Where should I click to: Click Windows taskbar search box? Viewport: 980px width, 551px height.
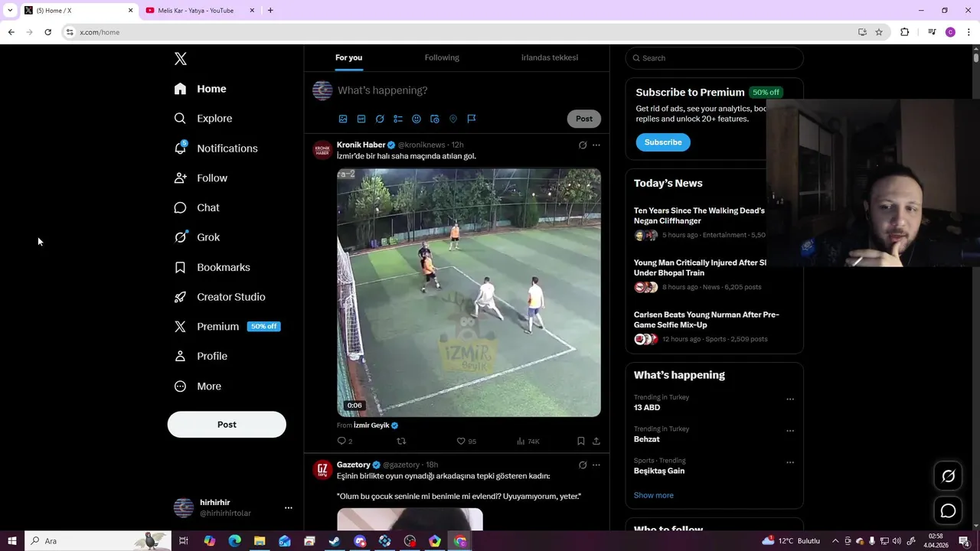[98, 541]
